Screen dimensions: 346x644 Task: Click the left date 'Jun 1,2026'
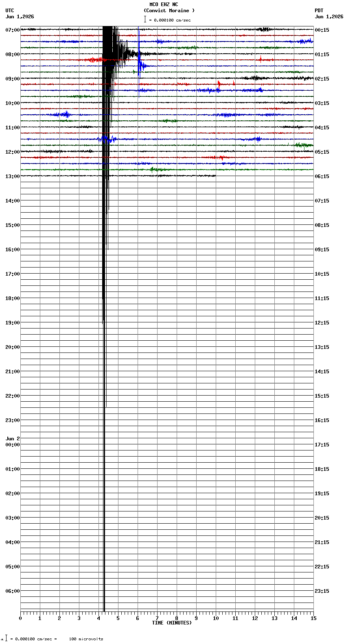[20, 17]
